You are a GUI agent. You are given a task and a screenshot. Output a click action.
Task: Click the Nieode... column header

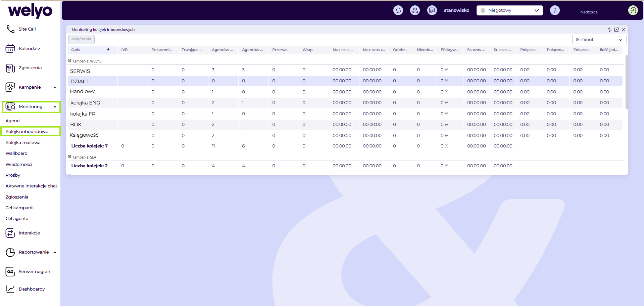[425, 50]
